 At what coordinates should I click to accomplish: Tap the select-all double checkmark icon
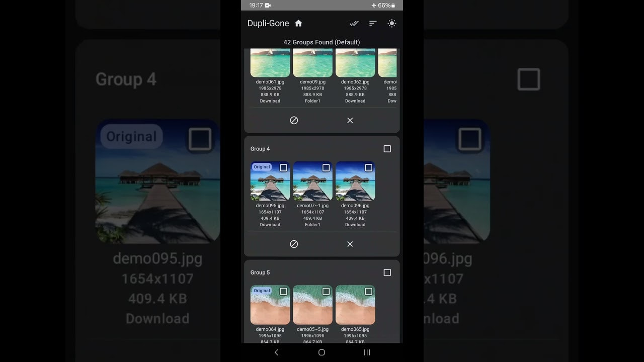coord(354,23)
